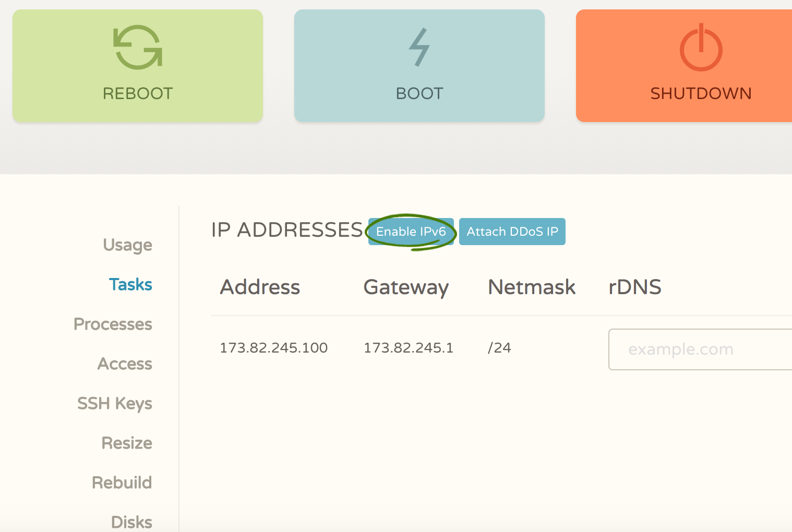Click the Netmask column header
792x532 pixels.
point(531,287)
